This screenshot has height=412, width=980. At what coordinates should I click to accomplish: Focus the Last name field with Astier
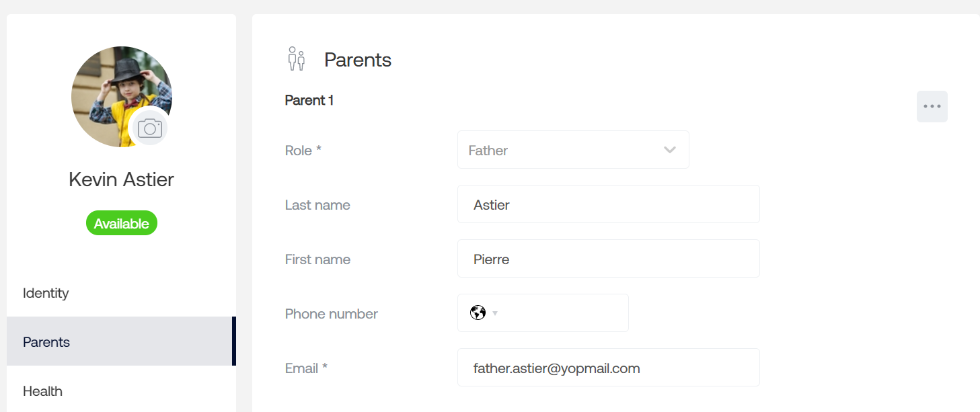(x=609, y=204)
